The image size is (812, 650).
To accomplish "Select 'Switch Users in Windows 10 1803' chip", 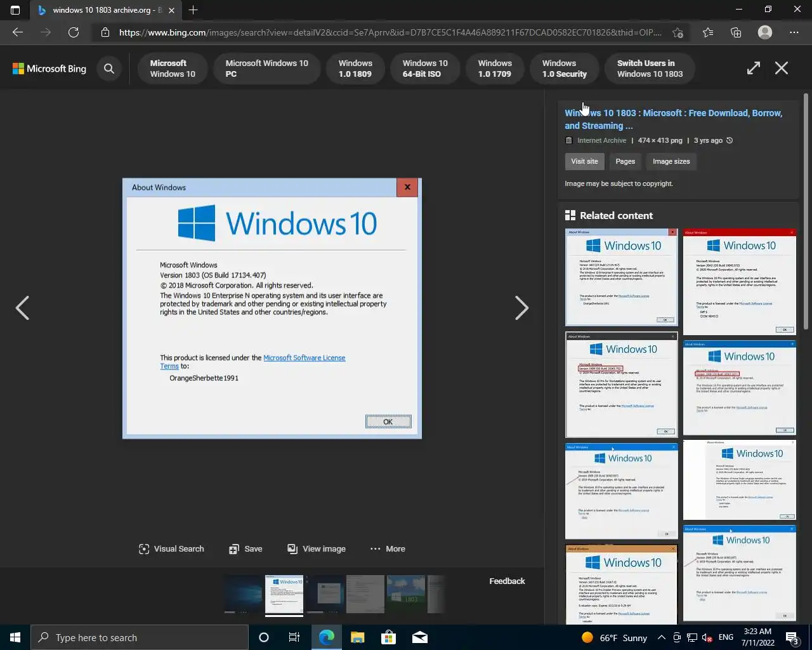I will click(x=650, y=69).
